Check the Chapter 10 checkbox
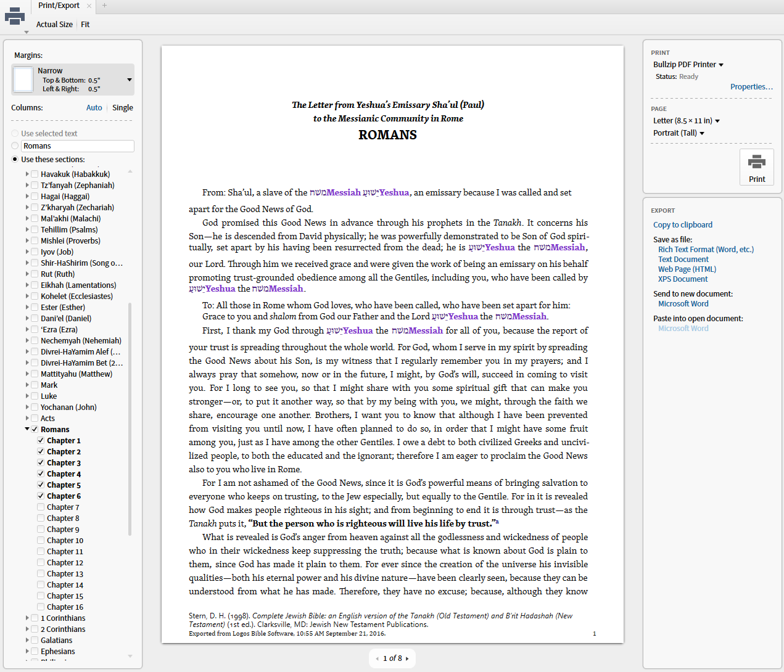The image size is (784, 672). pos(41,540)
